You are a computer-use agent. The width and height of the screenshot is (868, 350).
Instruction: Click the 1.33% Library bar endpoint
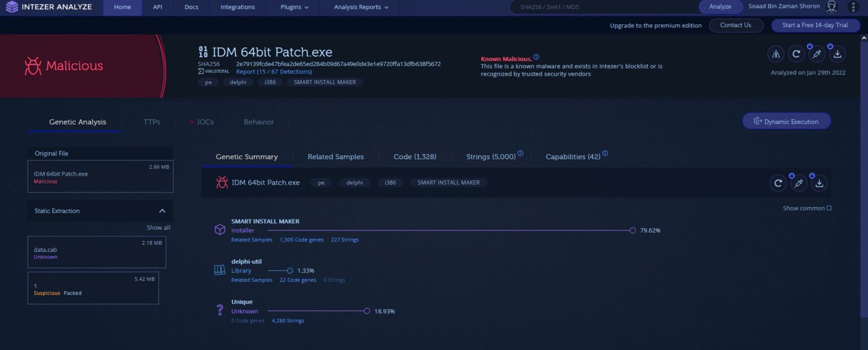290,270
